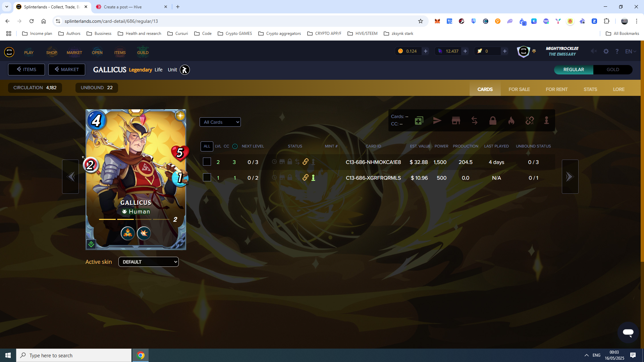This screenshot has height=362, width=644.
Task: Expand the Active skin DEFAULT dropdown
Action: point(149,262)
